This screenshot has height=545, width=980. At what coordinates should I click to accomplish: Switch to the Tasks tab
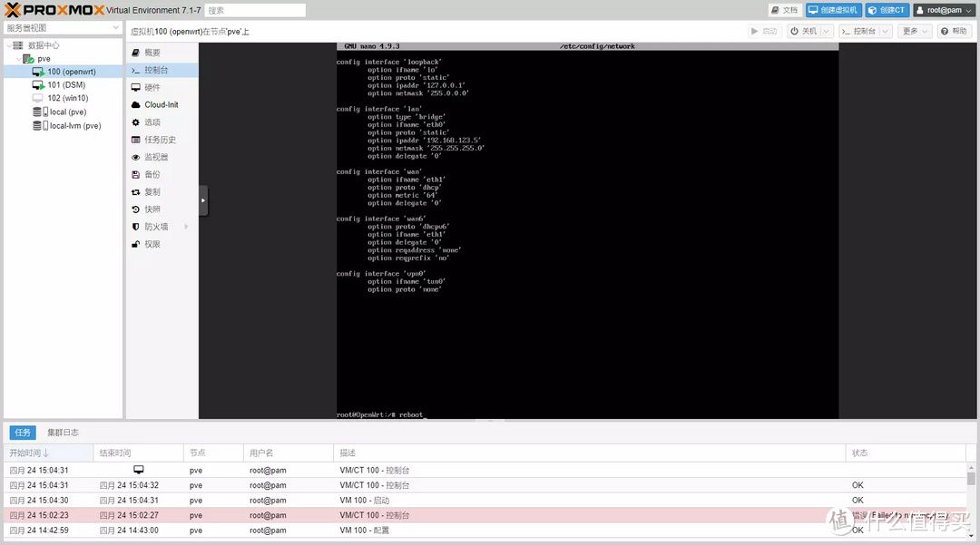[x=23, y=432]
